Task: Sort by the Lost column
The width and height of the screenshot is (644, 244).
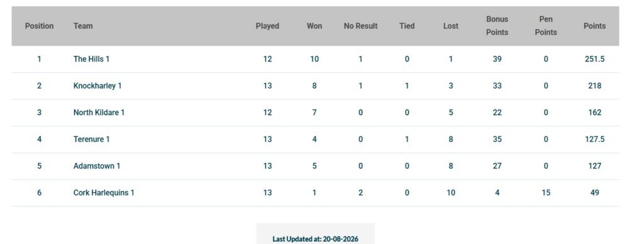Action: (450, 26)
